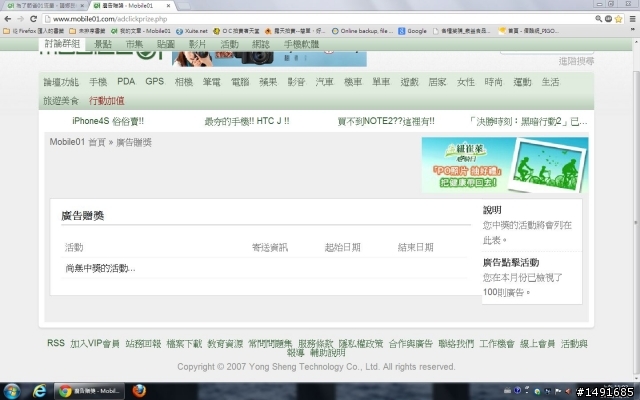This screenshot has width=640, height=400.
Task: Click the 進階搜尋 advanced search link
Action: [x=576, y=61]
